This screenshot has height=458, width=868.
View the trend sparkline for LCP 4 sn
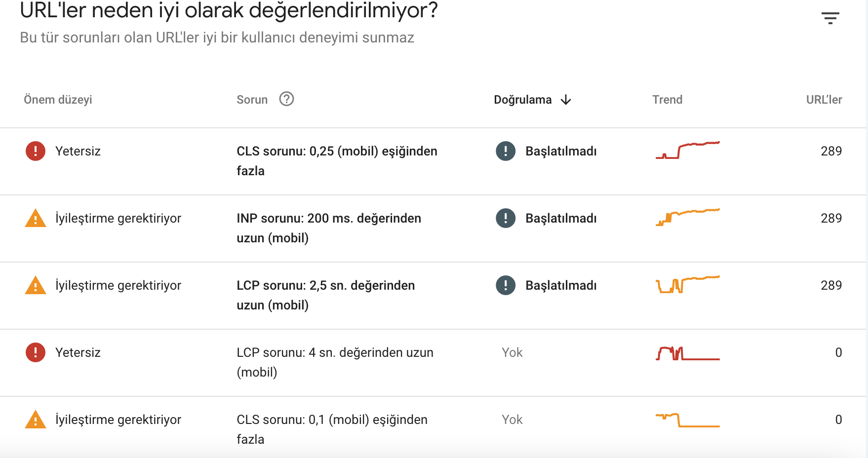click(688, 353)
